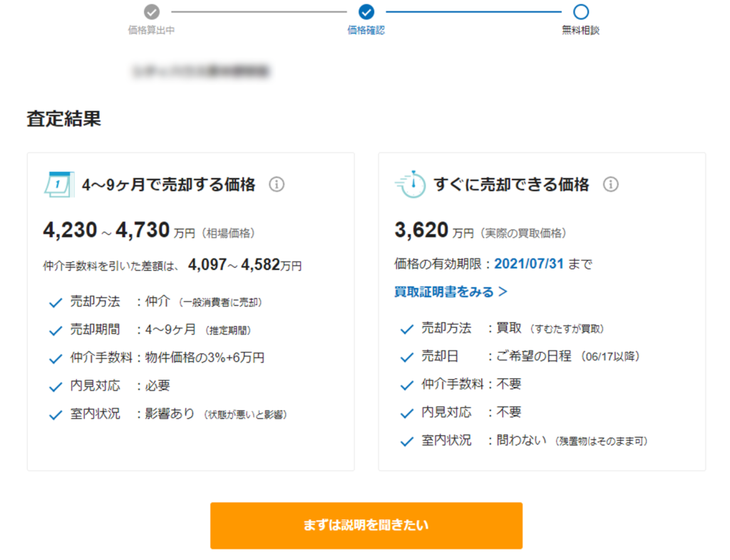Open the 買取証明書をみる link
The height and width of the screenshot is (560, 730).
[x=451, y=291]
